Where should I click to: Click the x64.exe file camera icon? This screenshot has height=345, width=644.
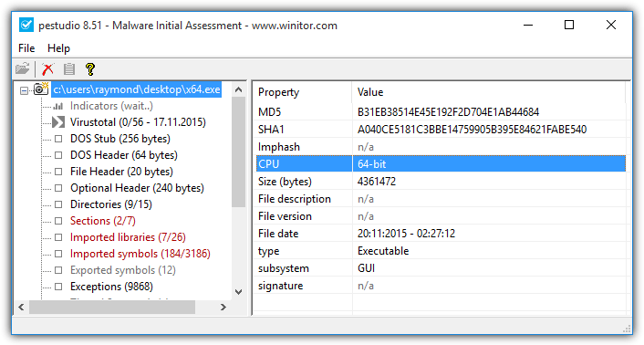click(41, 89)
